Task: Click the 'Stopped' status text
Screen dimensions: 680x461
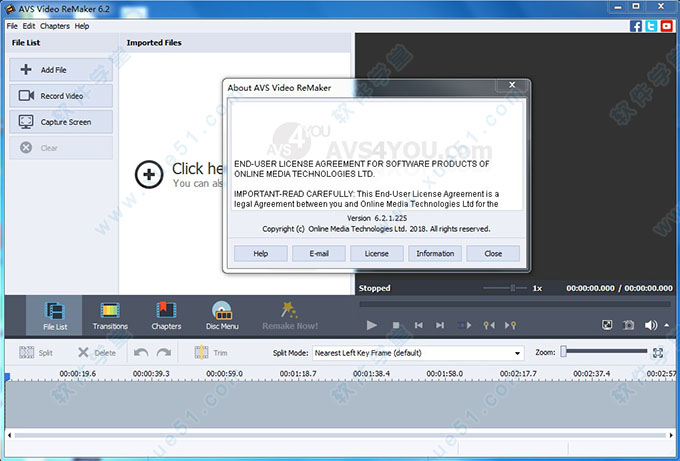Action: (x=374, y=288)
